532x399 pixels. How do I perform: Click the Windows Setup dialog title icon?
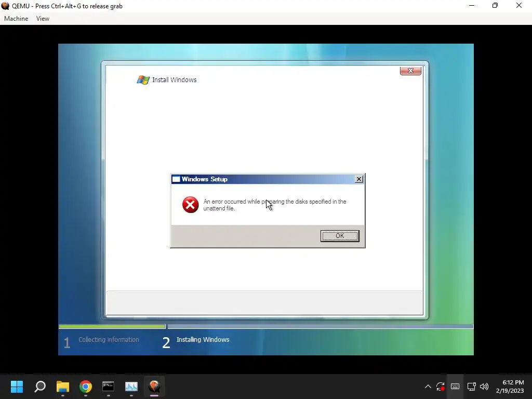176,179
